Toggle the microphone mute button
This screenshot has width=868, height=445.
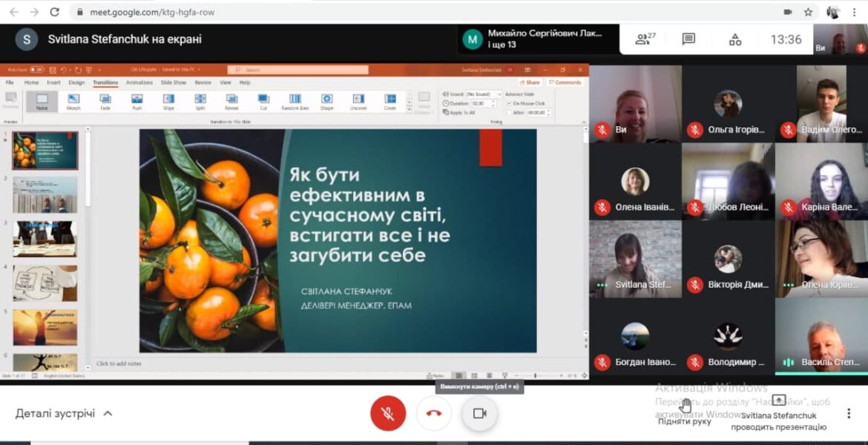pos(388,413)
